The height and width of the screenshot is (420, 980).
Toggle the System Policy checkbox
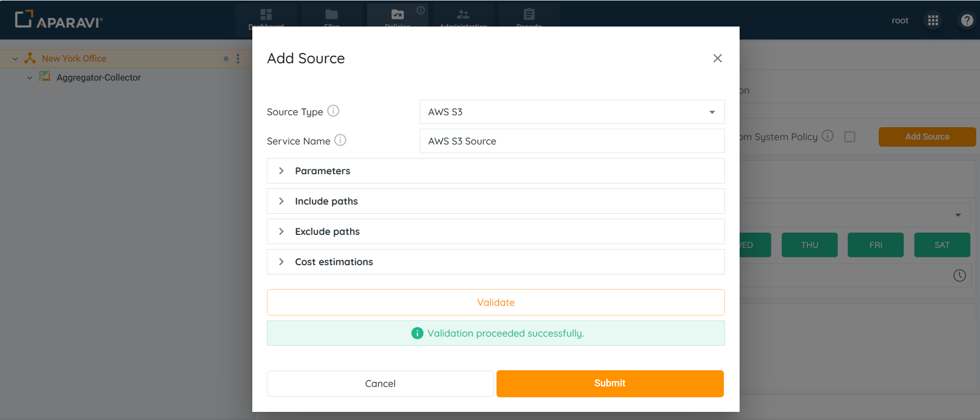click(x=850, y=137)
